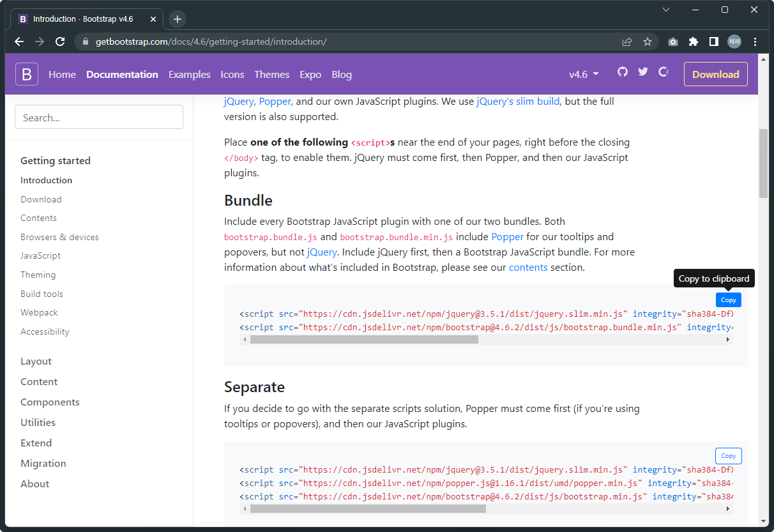Click the jQuery's slim build link
Screen dimensions: 774x532
pyautogui.click(x=518, y=101)
